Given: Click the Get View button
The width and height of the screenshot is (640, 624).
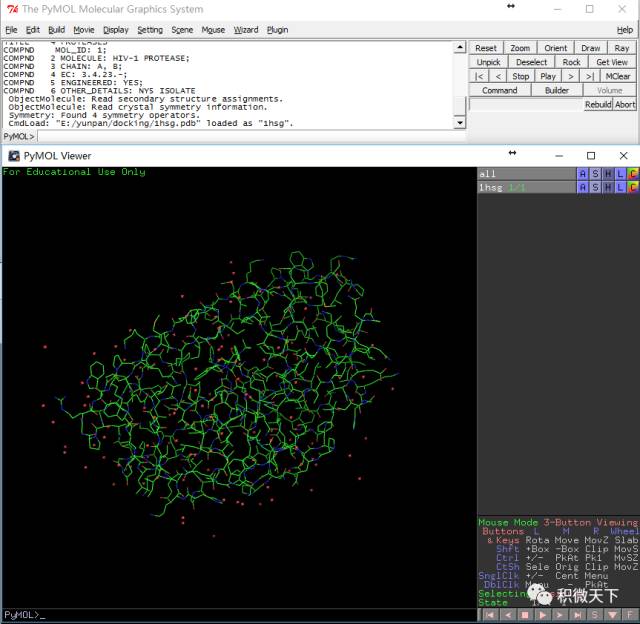Looking at the screenshot, I should pos(612,62).
